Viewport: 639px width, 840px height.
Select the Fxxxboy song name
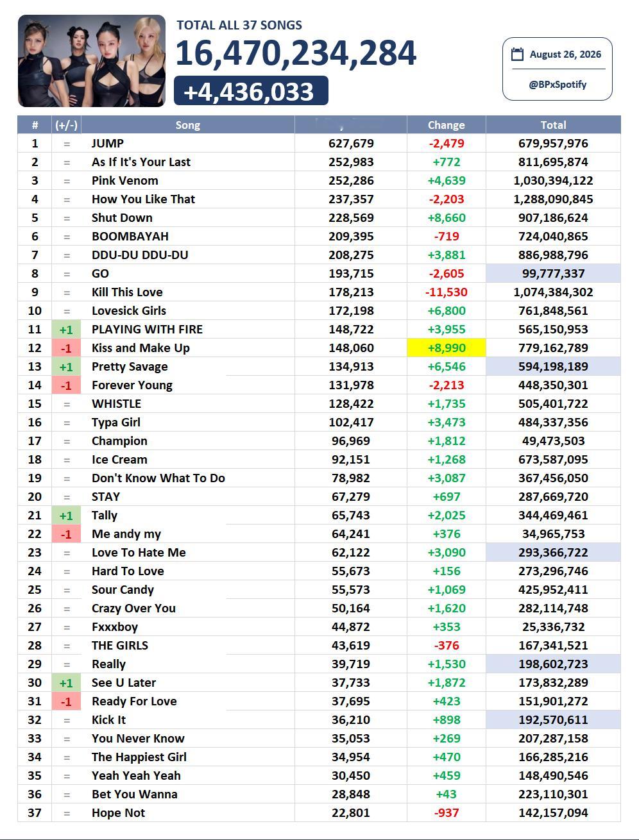pyautogui.click(x=115, y=627)
